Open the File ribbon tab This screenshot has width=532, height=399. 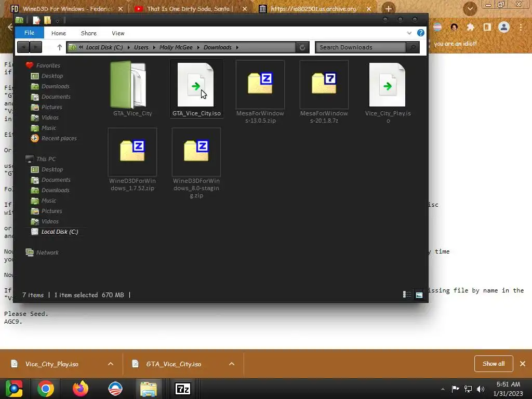tap(30, 33)
